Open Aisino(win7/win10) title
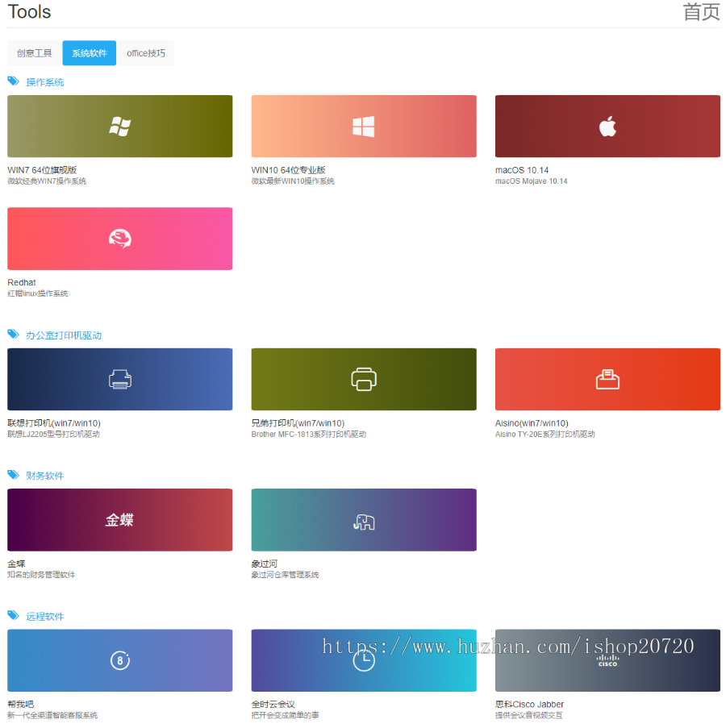 pos(532,423)
